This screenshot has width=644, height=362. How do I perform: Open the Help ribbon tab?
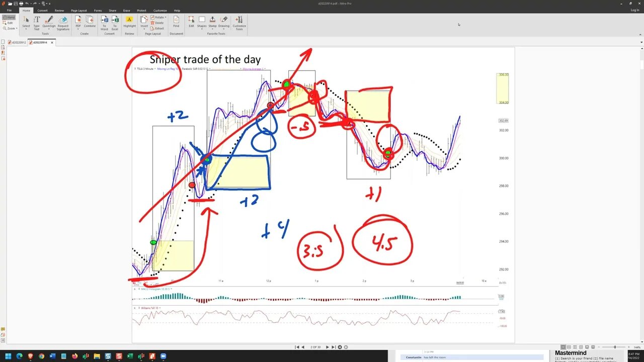point(177,10)
